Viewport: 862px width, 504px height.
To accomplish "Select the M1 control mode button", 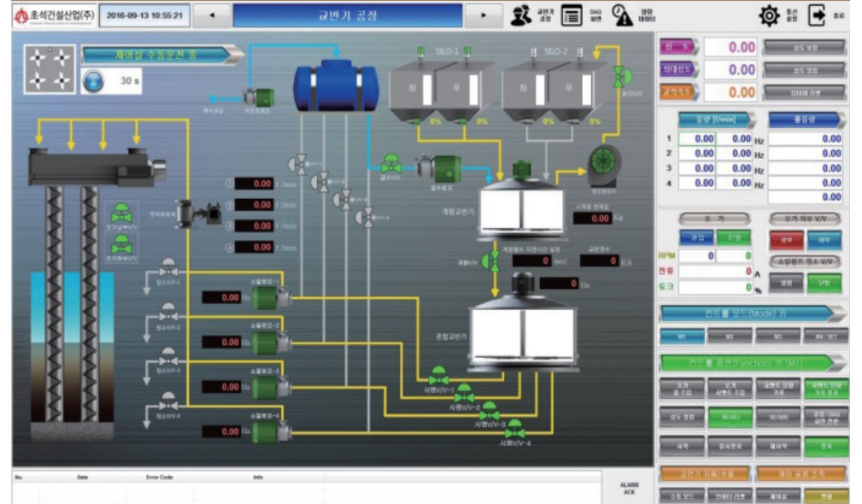I will (x=682, y=336).
